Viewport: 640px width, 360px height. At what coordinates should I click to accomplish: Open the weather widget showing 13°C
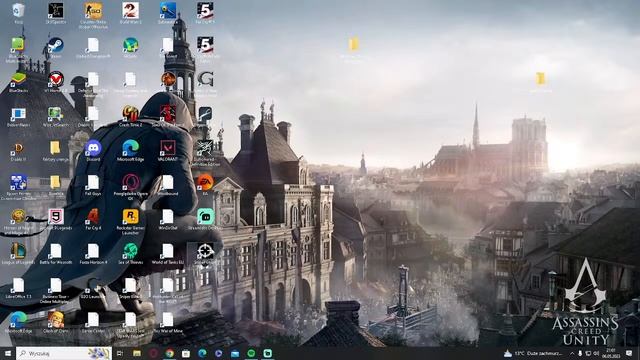point(533,353)
